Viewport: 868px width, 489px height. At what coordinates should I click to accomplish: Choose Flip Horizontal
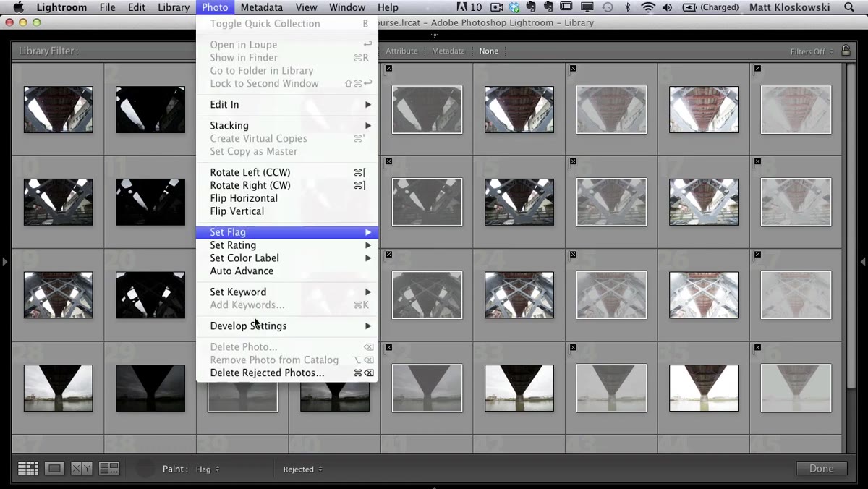coord(287,198)
